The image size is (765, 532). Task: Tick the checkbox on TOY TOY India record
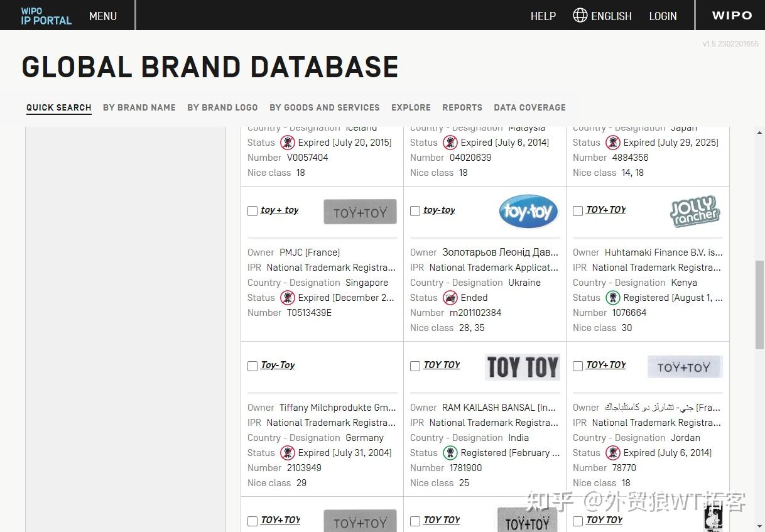pos(415,366)
